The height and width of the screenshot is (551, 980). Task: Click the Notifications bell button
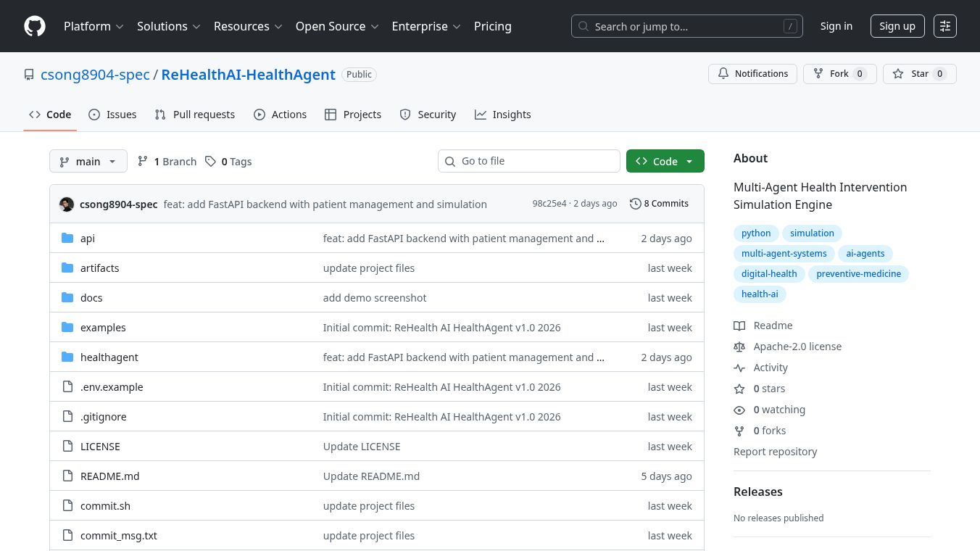(752, 74)
